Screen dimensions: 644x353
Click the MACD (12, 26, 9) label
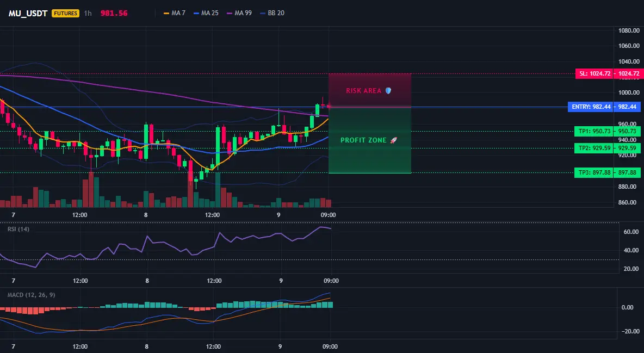(31, 295)
